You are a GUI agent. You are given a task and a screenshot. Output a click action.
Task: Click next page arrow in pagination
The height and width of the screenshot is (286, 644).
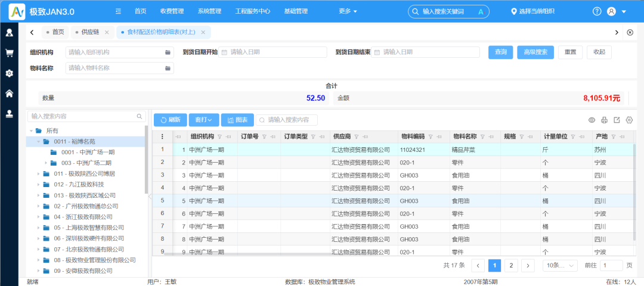[x=528, y=266]
